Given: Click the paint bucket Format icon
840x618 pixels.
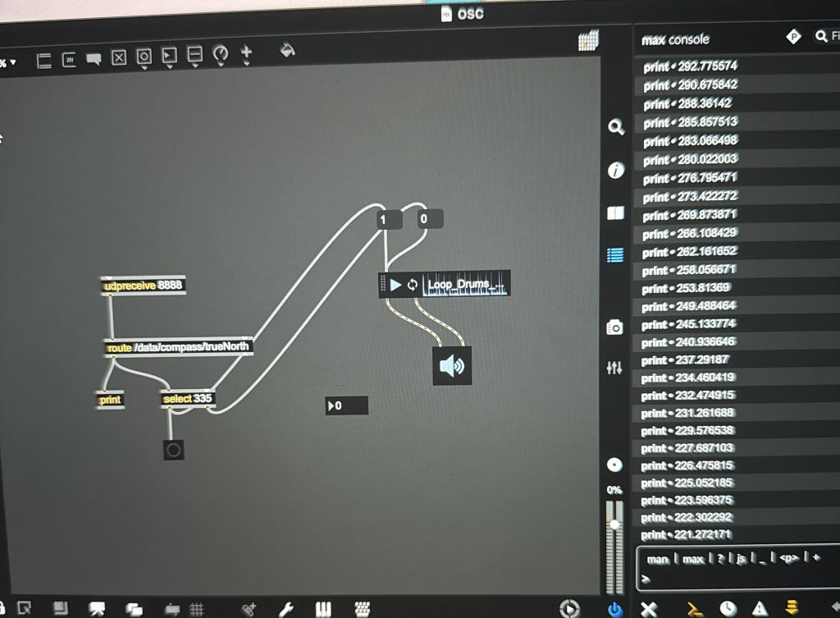Looking at the screenshot, I should tap(287, 51).
